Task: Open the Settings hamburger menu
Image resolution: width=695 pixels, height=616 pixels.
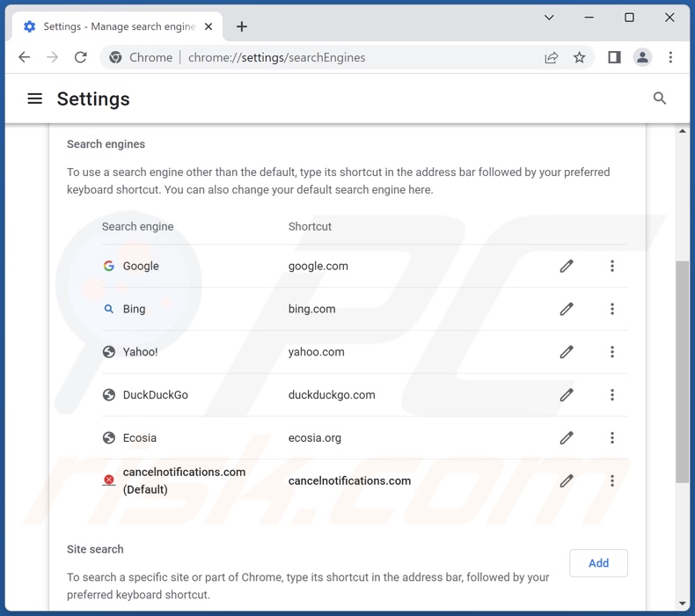Action: [35, 99]
